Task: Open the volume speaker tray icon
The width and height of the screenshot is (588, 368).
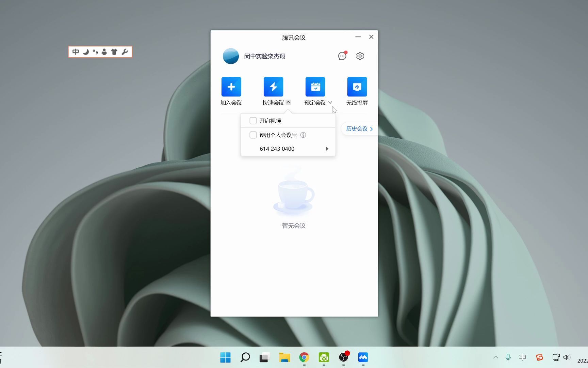Action: 567,357
